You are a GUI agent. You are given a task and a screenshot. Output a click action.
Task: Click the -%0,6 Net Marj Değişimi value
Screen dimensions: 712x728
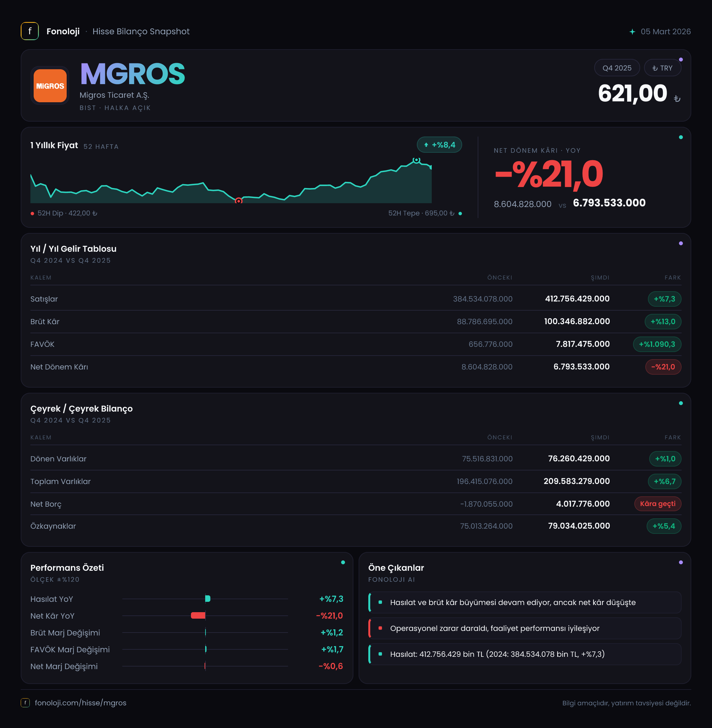tap(330, 666)
